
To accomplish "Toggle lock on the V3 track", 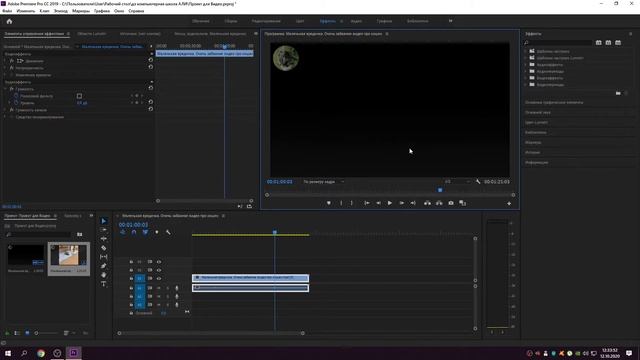I will click(131, 262).
